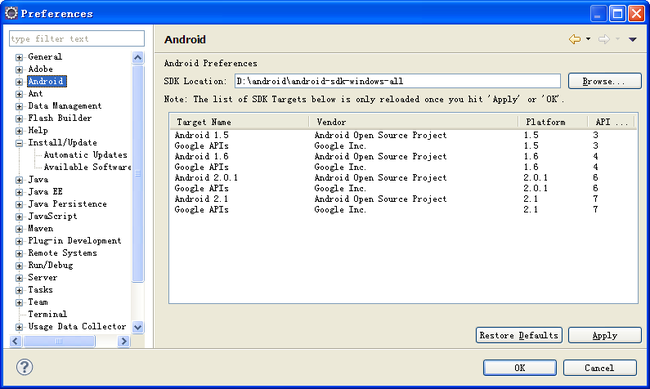This screenshot has height=389, width=650.
Task: Sort by the Vendor column header
Action: click(x=414, y=122)
